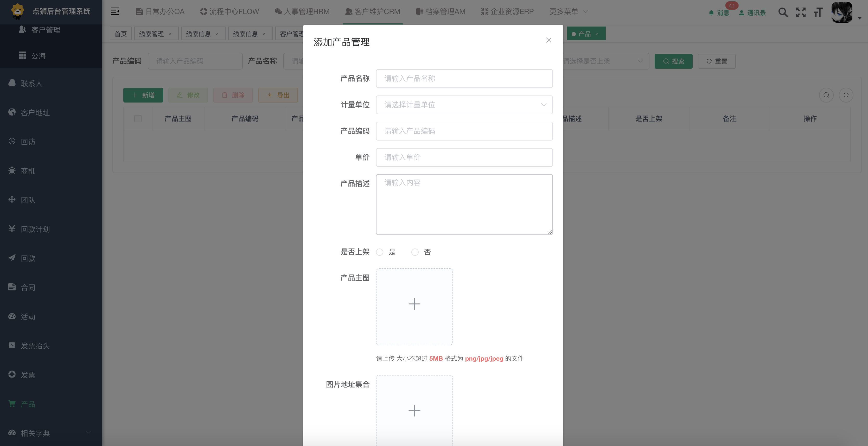Switch to 企业资源ERP menu
Screen dimensions: 868x446
click(507, 11)
